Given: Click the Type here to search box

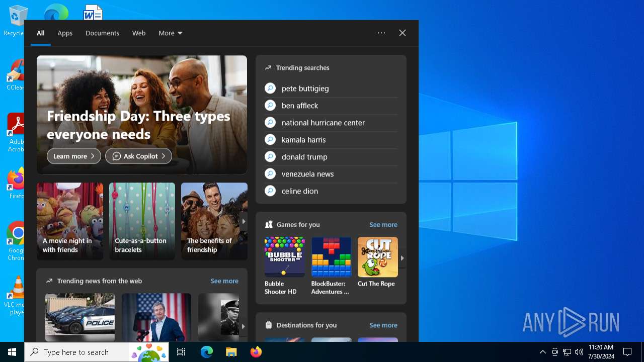Looking at the screenshot, I should [97, 352].
